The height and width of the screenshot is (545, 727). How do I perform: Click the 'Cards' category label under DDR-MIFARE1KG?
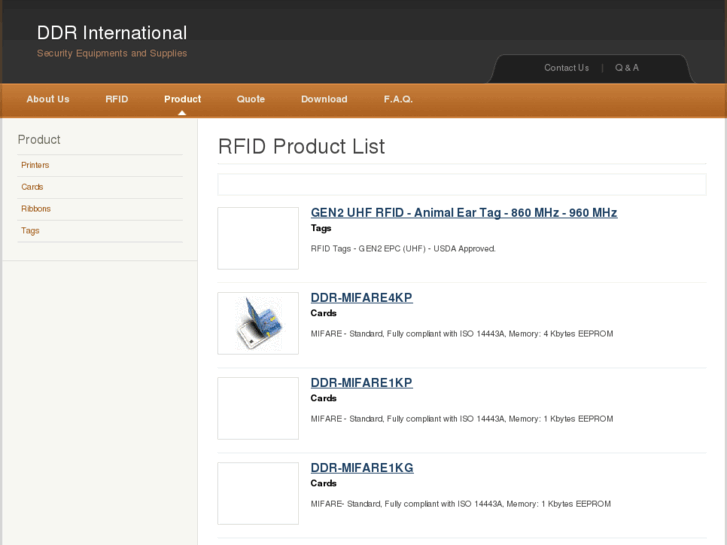tap(323, 483)
